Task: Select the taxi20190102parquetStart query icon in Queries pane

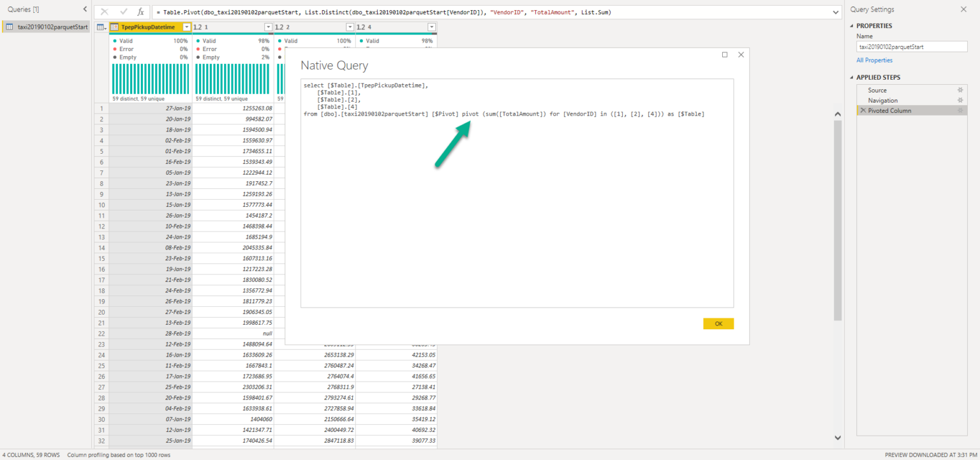Action: pos(9,27)
